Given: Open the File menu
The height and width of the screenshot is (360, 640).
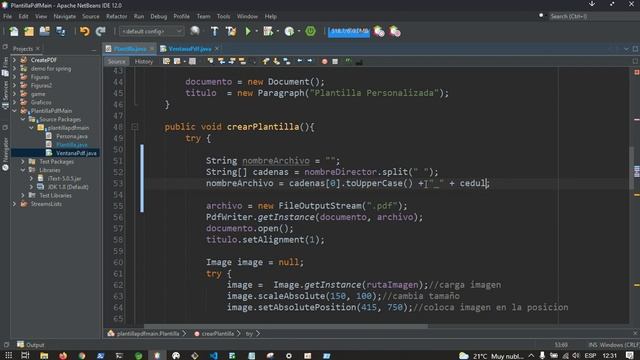Looking at the screenshot, I should (x=7, y=16).
